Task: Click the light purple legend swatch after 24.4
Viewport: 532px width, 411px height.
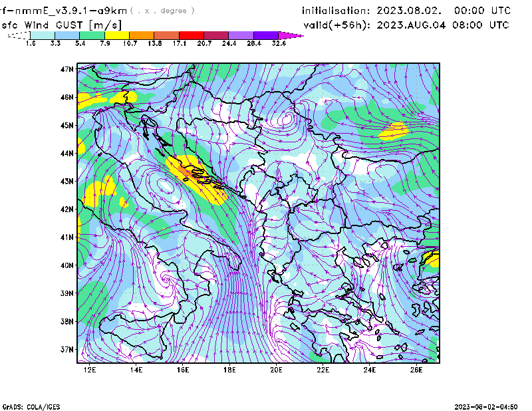Action: point(241,35)
